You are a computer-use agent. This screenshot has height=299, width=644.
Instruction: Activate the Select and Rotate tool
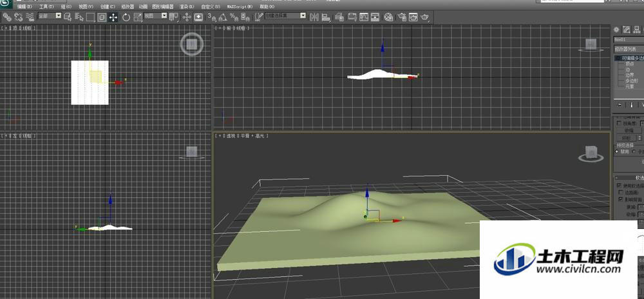pos(126,17)
